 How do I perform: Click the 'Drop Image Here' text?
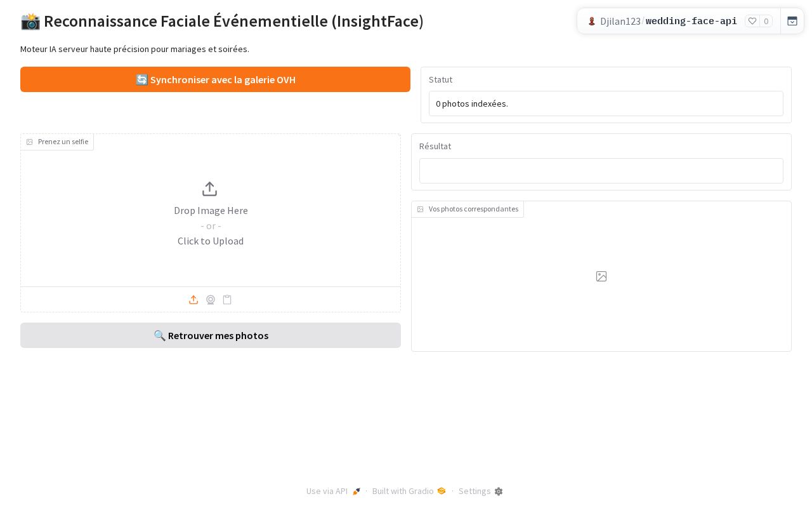(x=211, y=210)
